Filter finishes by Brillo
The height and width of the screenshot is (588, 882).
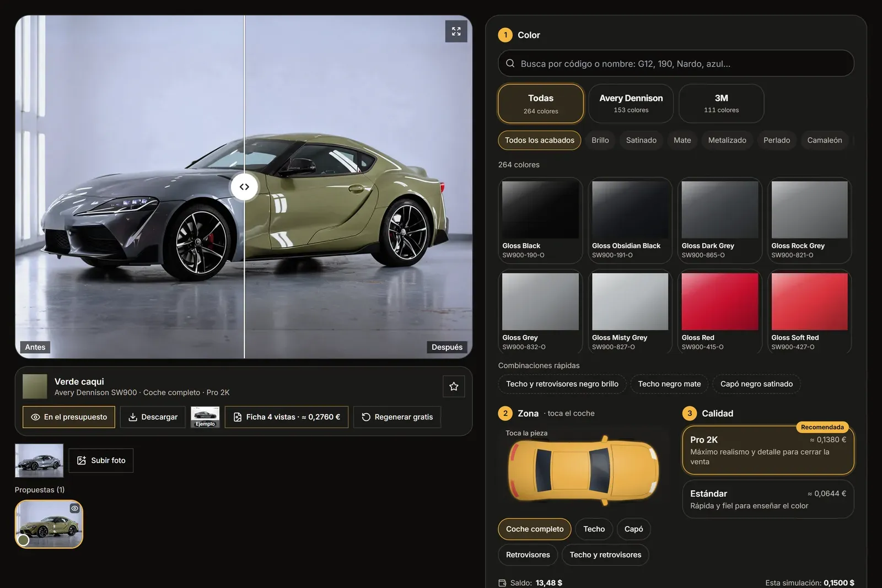[600, 141]
